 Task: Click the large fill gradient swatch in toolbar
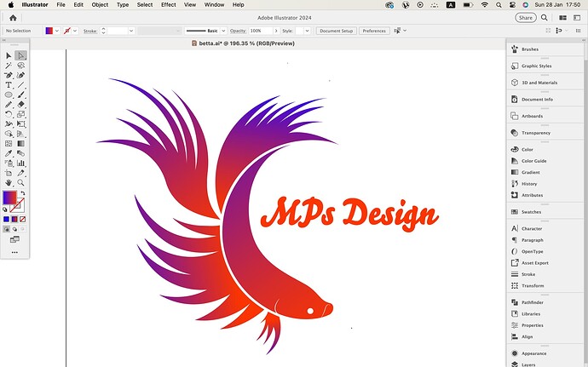(x=9, y=198)
